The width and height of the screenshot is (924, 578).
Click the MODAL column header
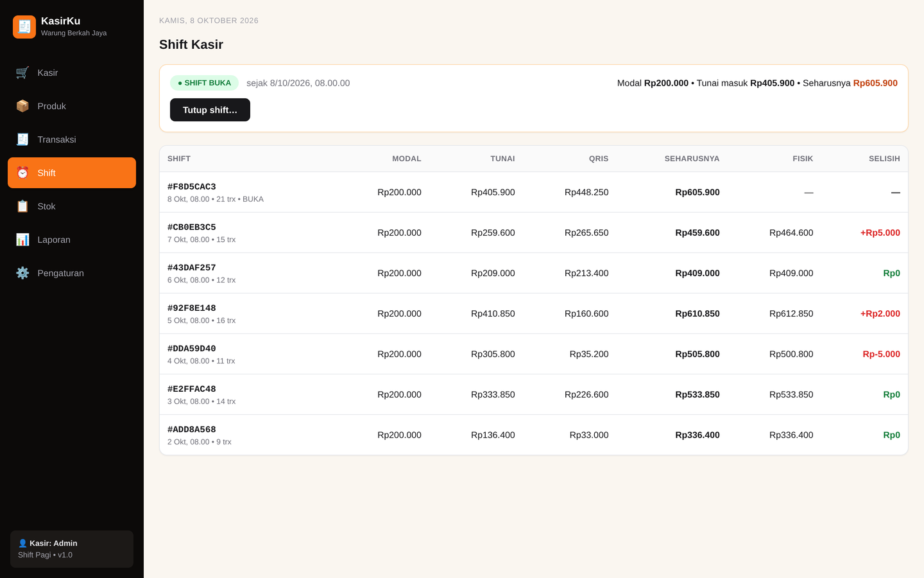pos(407,159)
